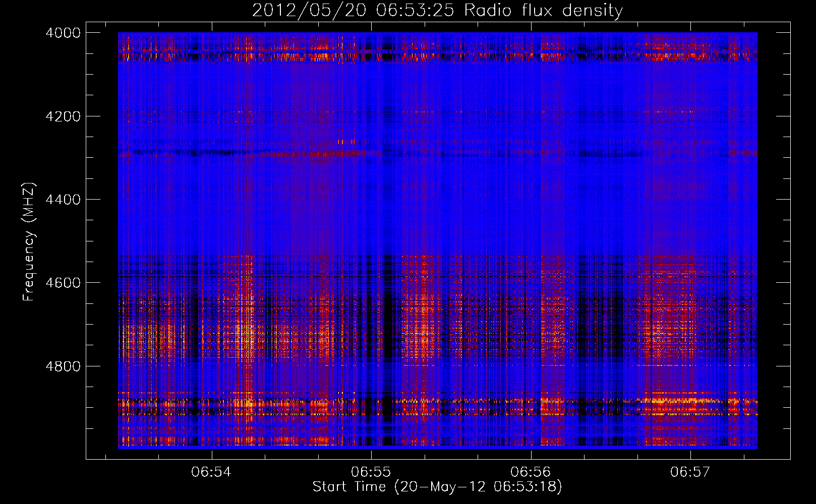Select the 4600 frequency axis label
Viewport: 816px width, 504px height.
coord(63,283)
